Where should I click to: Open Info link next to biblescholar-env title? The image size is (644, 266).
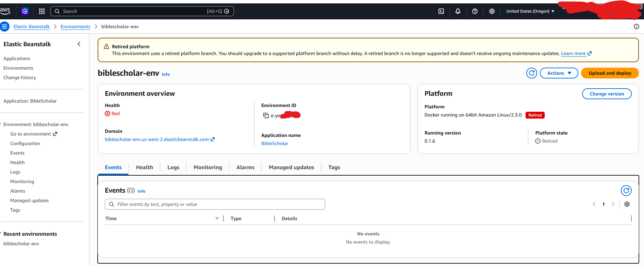click(x=166, y=74)
